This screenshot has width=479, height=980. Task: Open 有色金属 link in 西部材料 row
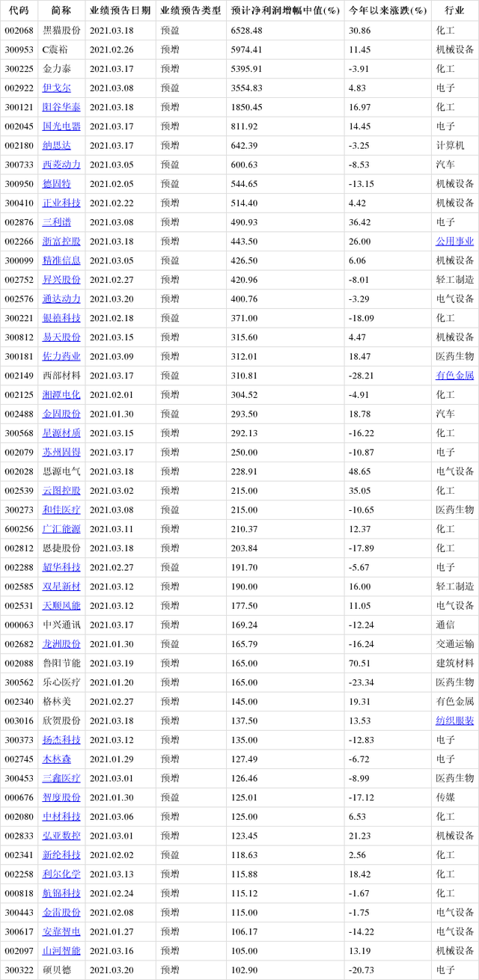pyautogui.click(x=455, y=376)
